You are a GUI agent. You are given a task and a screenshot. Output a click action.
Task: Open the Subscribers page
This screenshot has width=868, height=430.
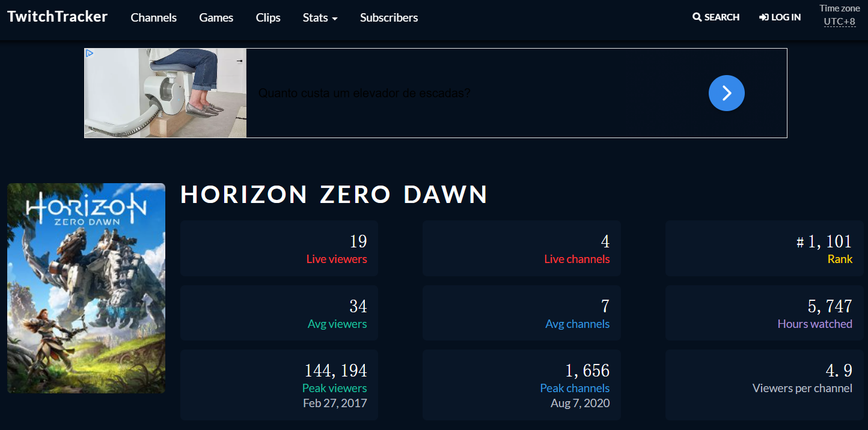[389, 18]
